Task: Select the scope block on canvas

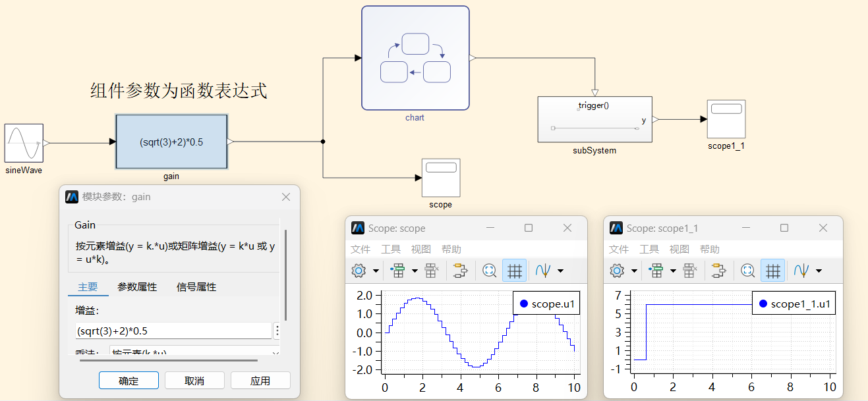Action: pyautogui.click(x=441, y=177)
